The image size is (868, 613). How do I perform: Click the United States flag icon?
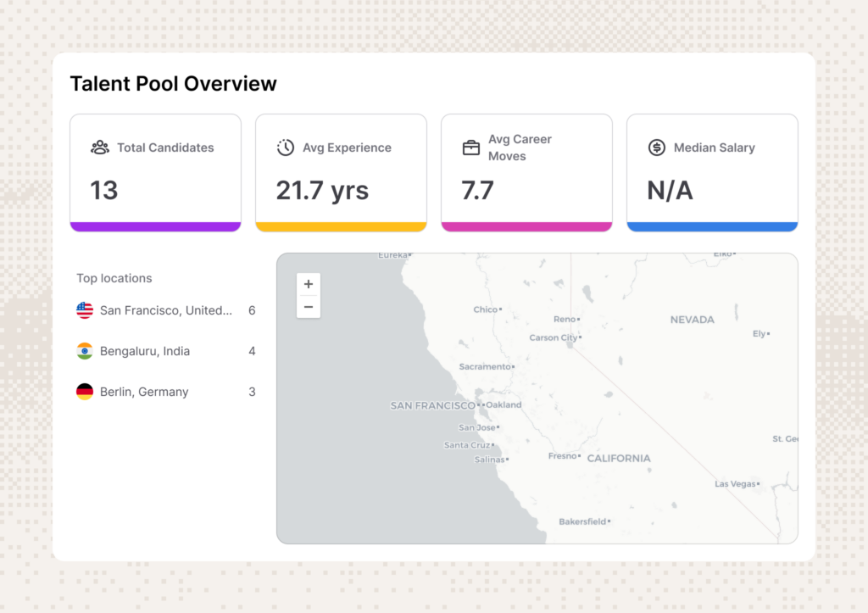click(85, 310)
